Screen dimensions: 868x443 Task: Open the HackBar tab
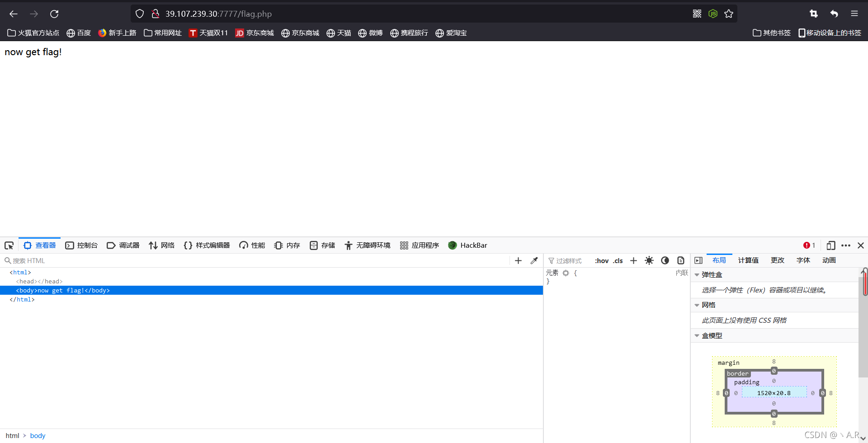467,245
